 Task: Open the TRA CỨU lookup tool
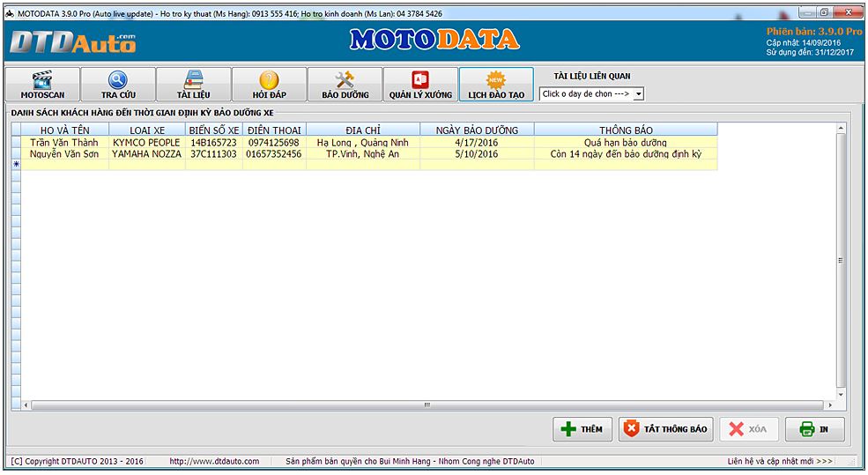click(x=118, y=84)
